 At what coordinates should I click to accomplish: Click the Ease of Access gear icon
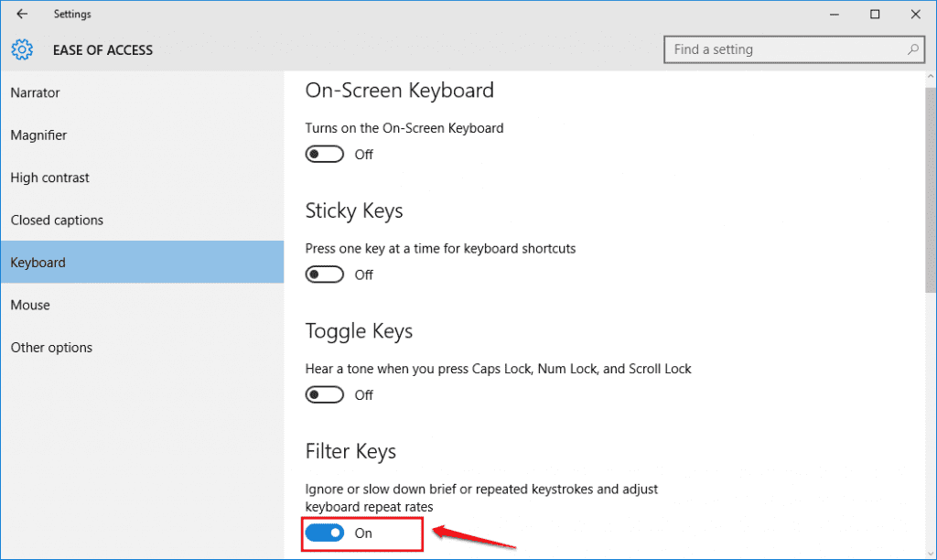tap(22, 49)
